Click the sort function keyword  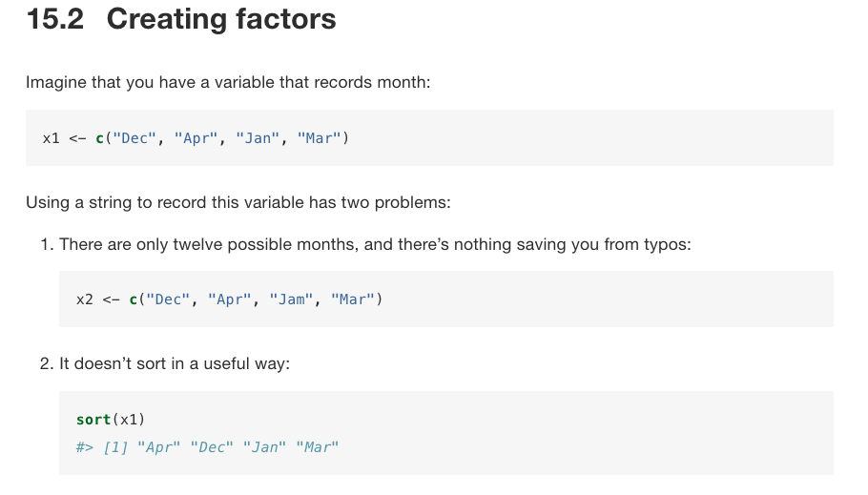tap(93, 420)
